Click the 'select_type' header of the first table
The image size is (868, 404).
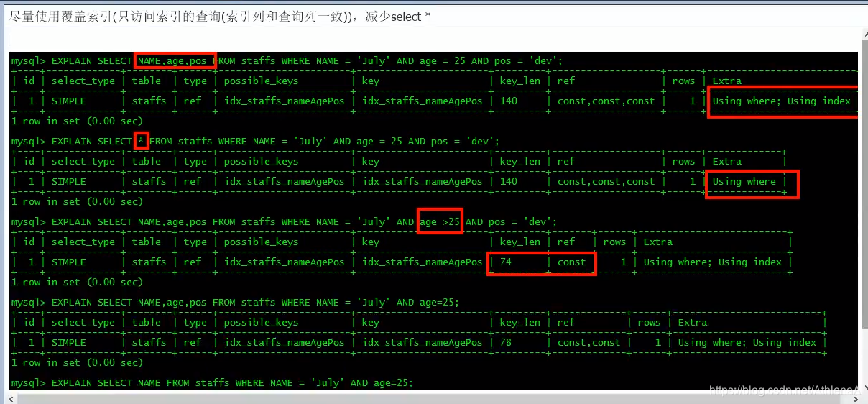pyautogui.click(x=83, y=81)
